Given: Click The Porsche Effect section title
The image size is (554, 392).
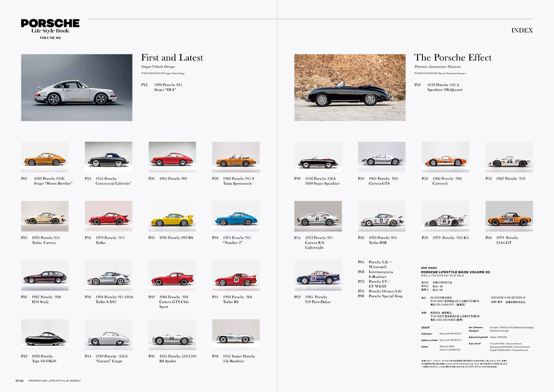Looking at the screenshot, I should point(452,58).
